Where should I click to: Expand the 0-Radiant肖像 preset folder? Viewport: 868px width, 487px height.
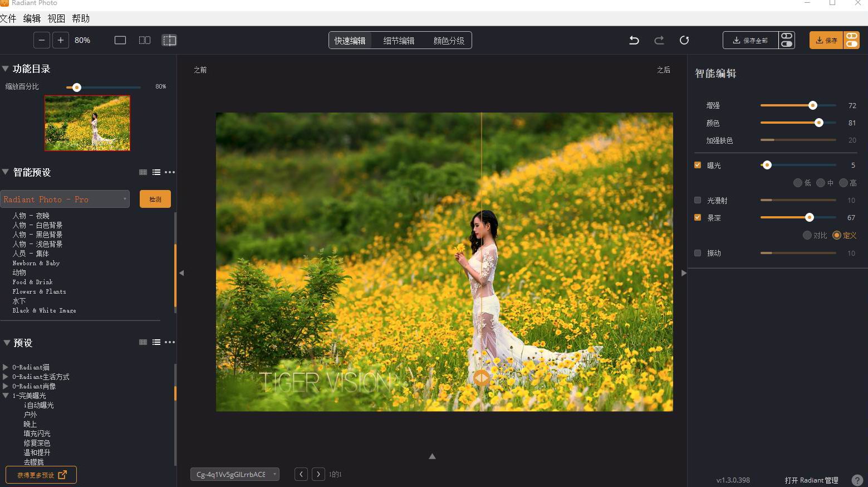pyautogui.click(x=6, y=386)
